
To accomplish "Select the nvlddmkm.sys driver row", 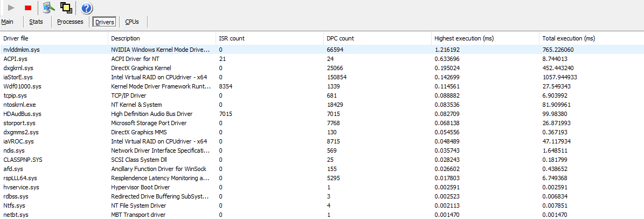I will tap(22, 50).
